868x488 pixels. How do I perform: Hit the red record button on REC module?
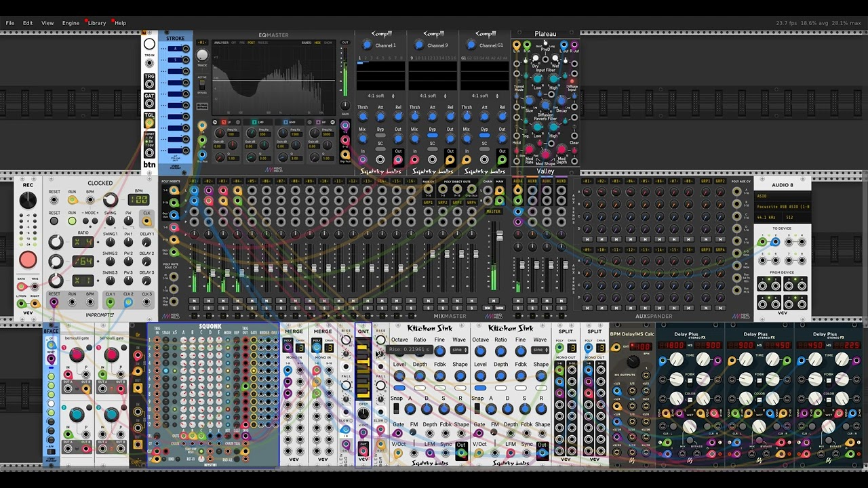28,260
